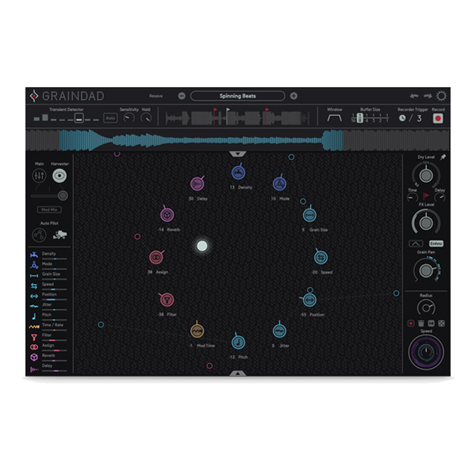Select the Position node in the orbit
Image resolution: width=476 pixels, height=476 pixels.
[309, 300]
